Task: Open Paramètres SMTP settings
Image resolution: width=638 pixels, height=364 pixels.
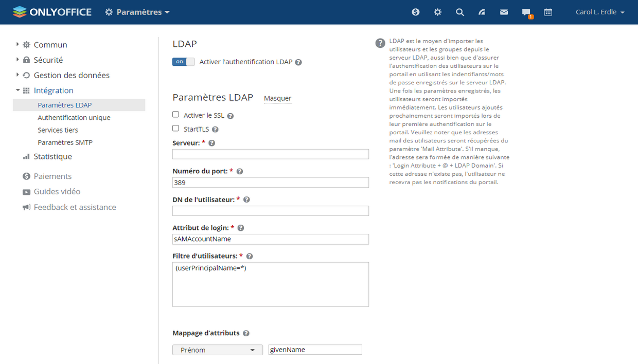Action: (x=65, y=142)
